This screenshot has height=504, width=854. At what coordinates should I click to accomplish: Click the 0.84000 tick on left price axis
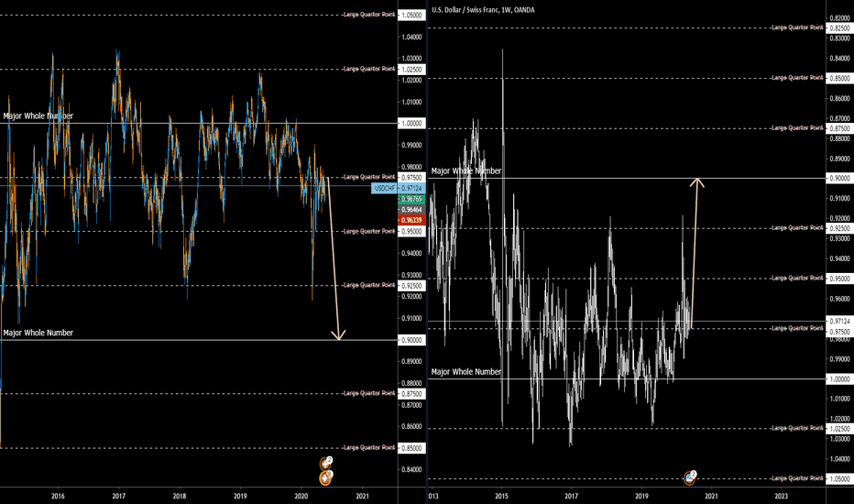411,470
